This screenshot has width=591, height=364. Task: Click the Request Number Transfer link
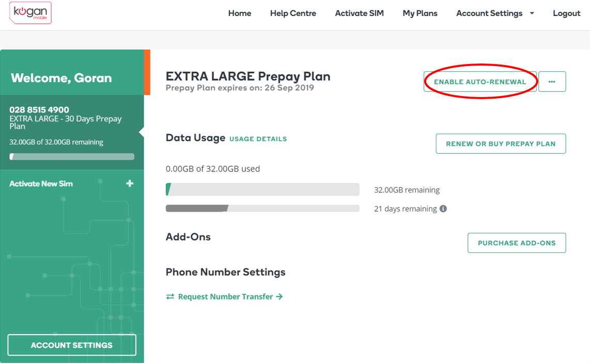tap(225, 297)
